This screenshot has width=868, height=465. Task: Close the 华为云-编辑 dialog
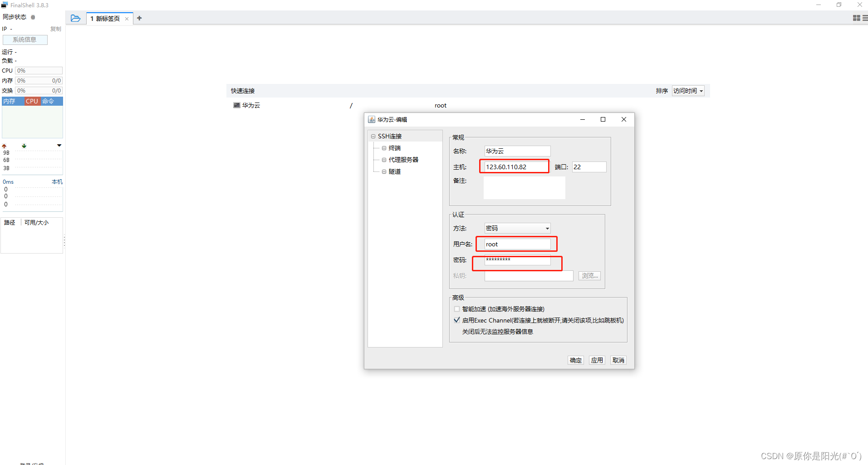point(624,119)
